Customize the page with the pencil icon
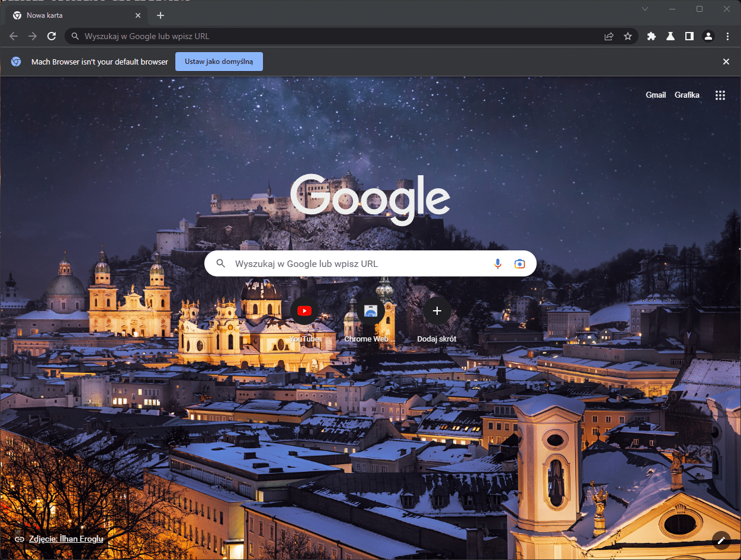 coord(720,540)
